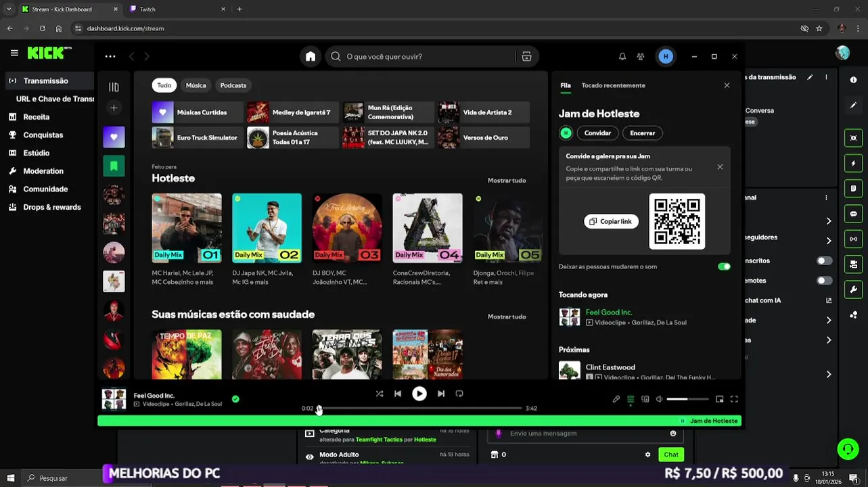Toggle the queue icon in player bar

[x=631, y=399]
